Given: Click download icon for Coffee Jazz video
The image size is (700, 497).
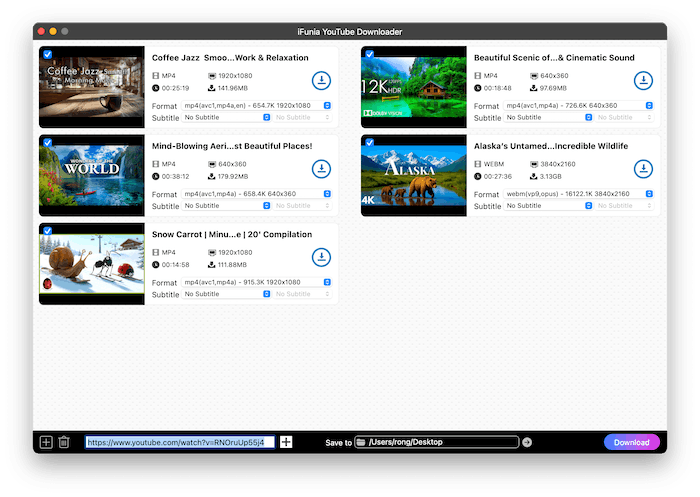Looking at the screenshot, I should pyautogui.click(x=321, y=81).
